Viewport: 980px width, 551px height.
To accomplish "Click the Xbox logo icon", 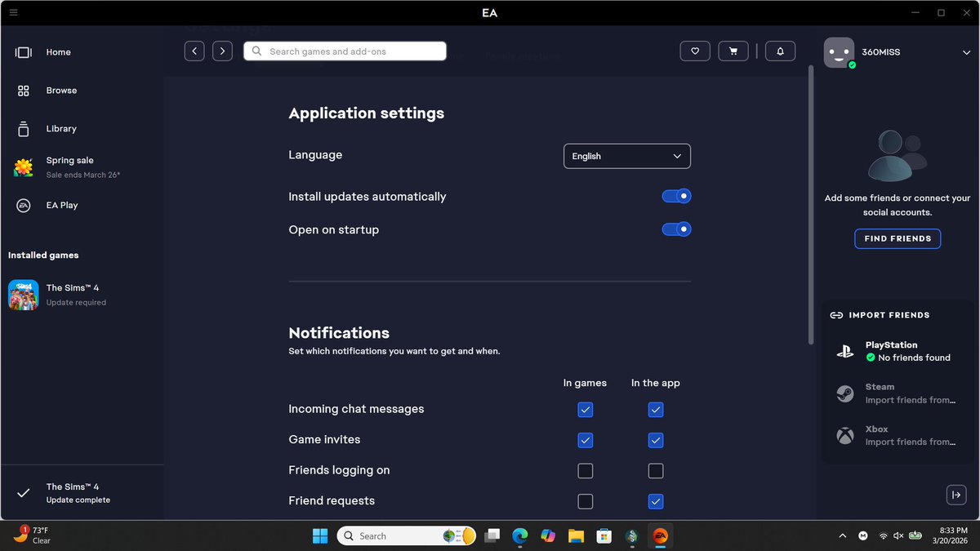I will [844, 435].
